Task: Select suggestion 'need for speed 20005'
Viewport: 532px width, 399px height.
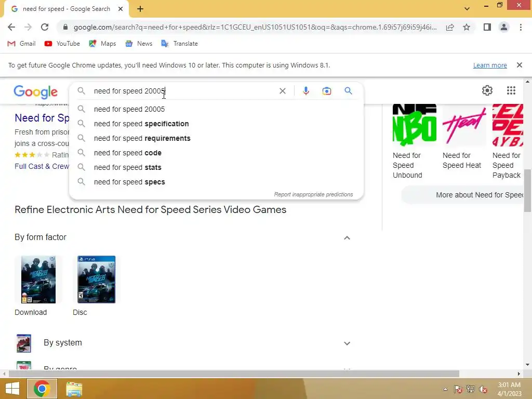Action: [216, 109]
